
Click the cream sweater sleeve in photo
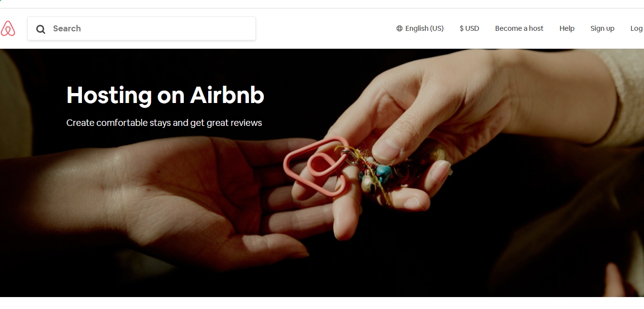621,95
